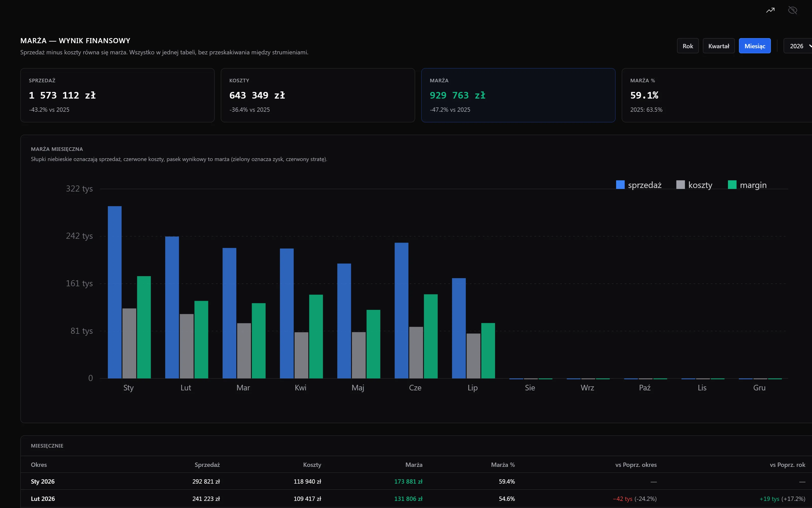Click the 118 940 zł costs cell
The image size is (812, 508).
[x=307, y=482]
